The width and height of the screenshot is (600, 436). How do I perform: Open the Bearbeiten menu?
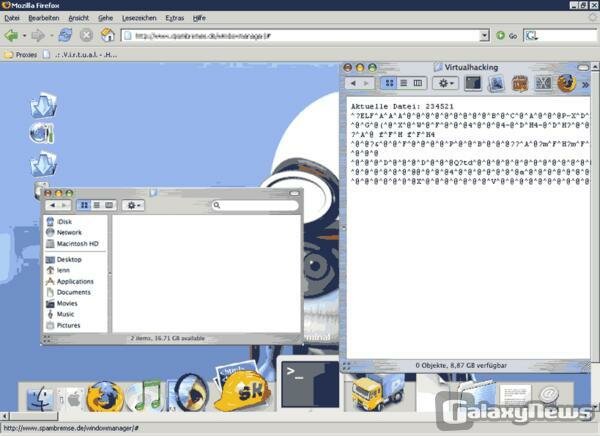tap(44, 18)
